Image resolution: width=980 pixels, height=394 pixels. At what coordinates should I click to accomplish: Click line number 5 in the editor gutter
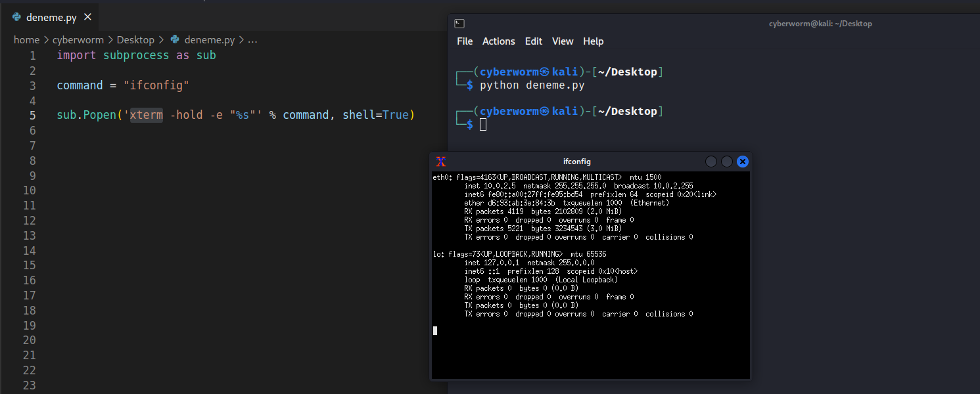pos(33,116)
